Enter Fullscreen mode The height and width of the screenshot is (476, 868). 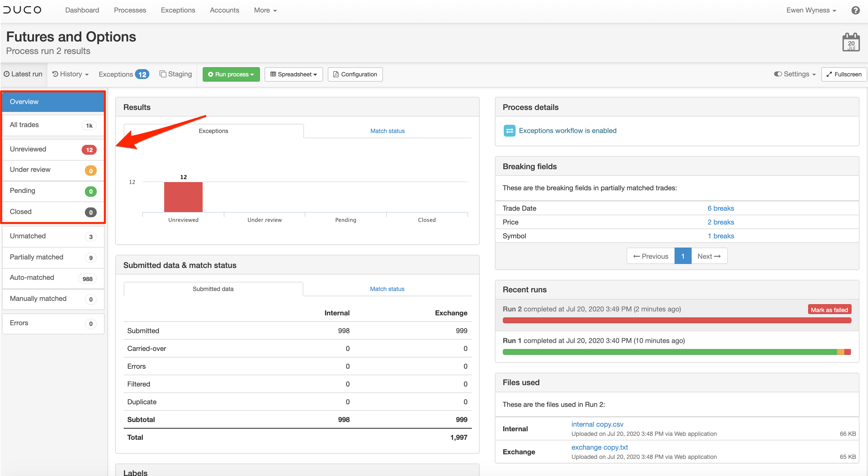click(843, 74)
